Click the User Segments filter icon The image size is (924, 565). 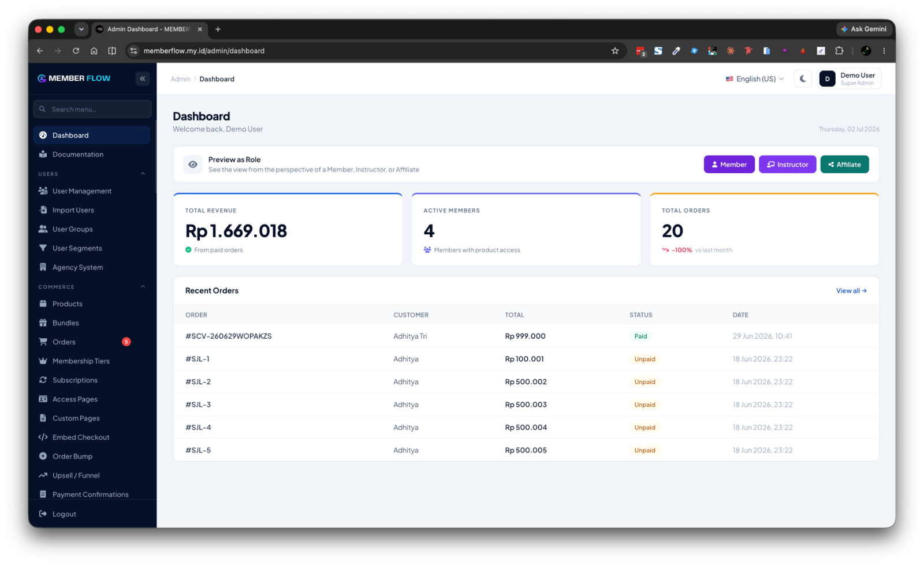pyautogui.click(x=43, y=248)
